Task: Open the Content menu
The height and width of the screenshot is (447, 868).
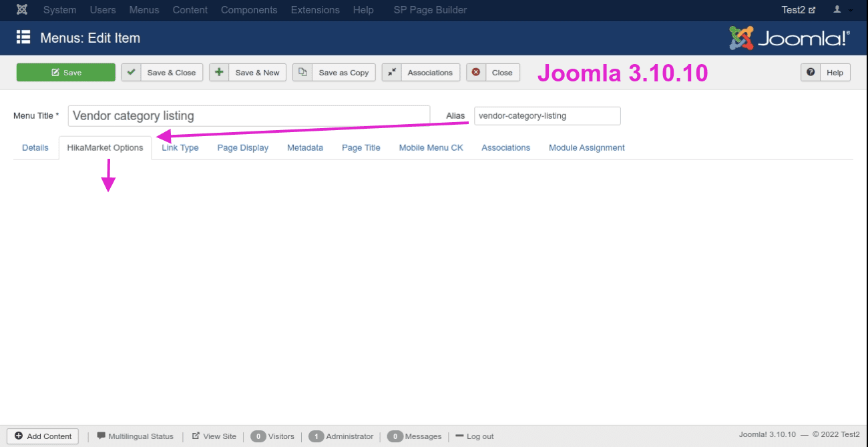Action: click(x=190, y=10)
